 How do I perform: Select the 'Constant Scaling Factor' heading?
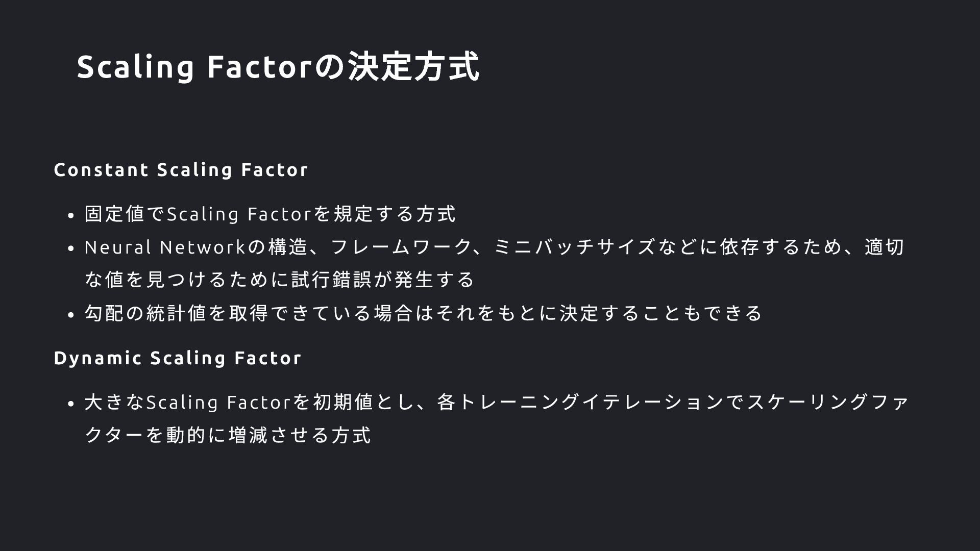click(x=181, y=170)
